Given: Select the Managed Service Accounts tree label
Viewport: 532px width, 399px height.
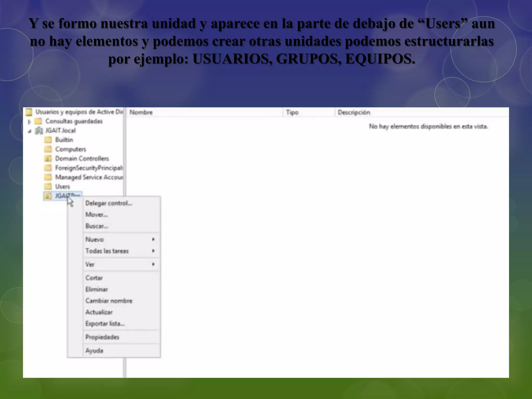Looking at the screenshot, I should pyautogui.click(x=89, y=177).
